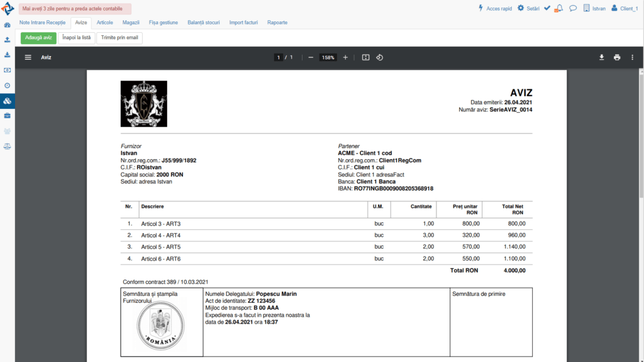The height and width of the screenshot is (362, 644).
Task: Click the Aviz document title in viewer
Action: [46, 57]
